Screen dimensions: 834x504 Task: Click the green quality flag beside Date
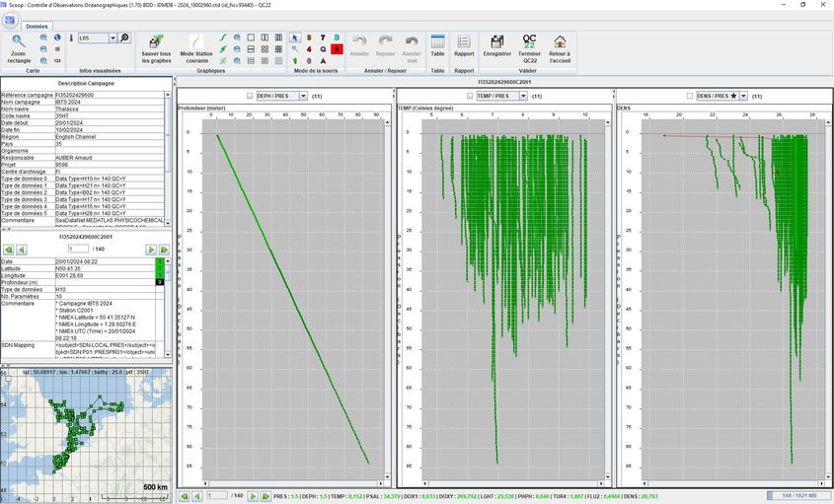pos(160,262)
